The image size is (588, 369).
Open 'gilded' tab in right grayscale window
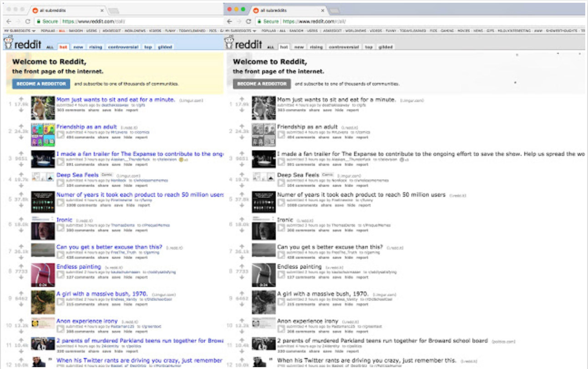coord(385,47)
